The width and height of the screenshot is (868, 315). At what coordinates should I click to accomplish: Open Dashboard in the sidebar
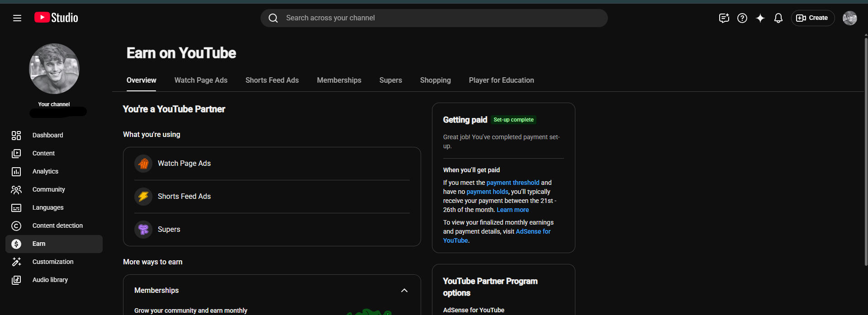(54, 135)
